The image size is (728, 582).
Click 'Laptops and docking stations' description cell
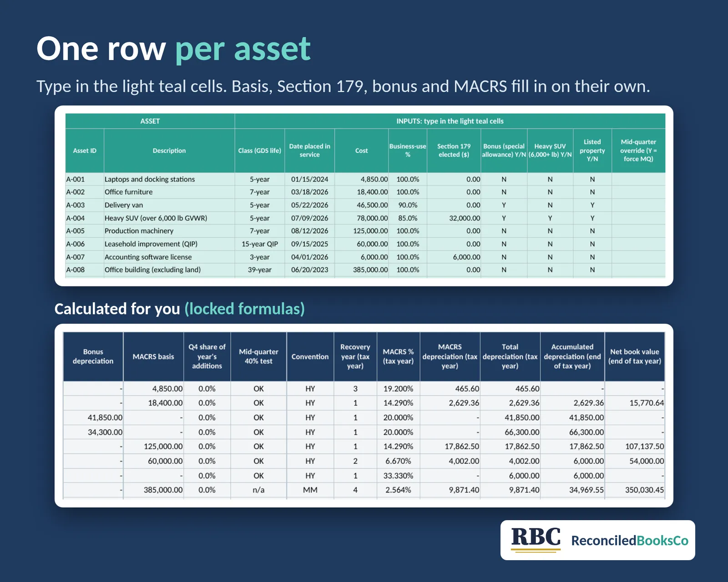click(x=169, y=179)
